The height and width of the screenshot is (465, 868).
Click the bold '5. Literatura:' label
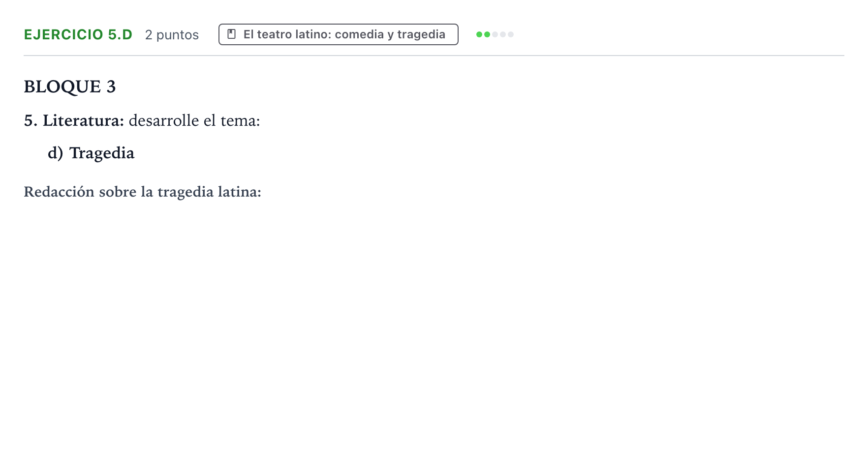pos(74,120)
